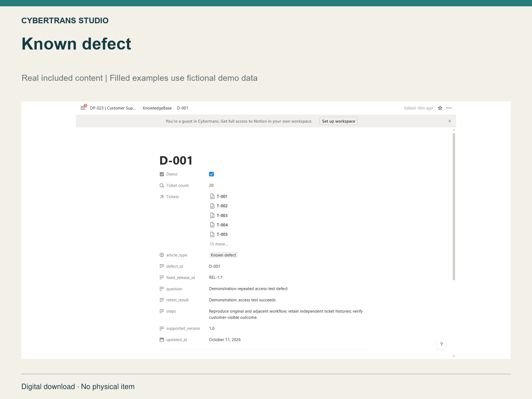Click the Demo property checkbox icon
The image size is (532, 399).
162,174
